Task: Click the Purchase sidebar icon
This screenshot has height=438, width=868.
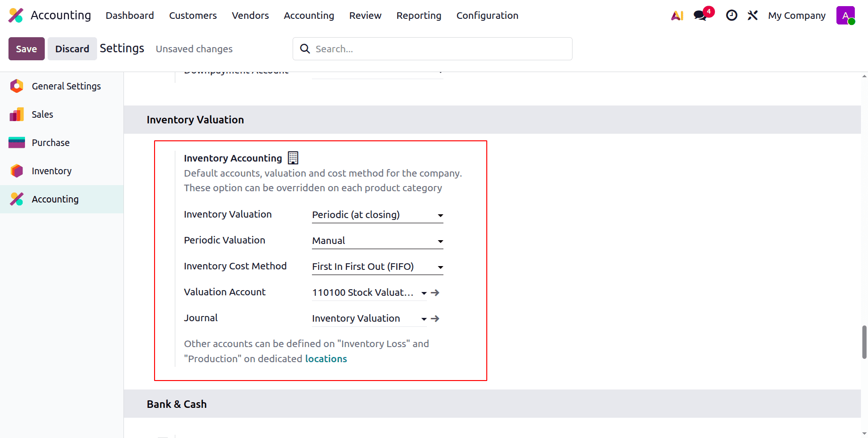Action: 16,143
